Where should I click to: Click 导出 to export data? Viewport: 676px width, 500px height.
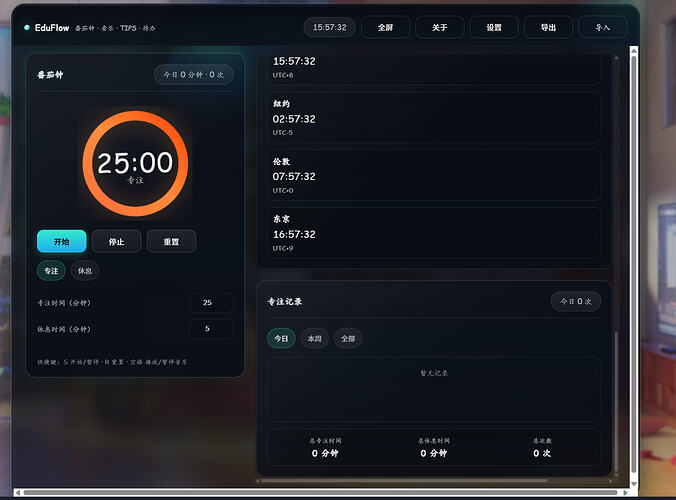tap(548, 28)
